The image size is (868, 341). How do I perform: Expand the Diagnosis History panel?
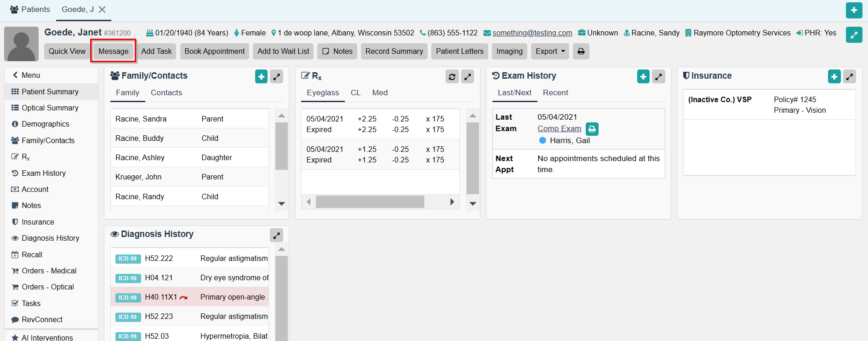(276, 235)
